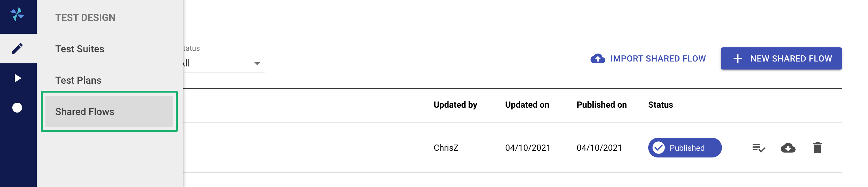Open the play arrow sidebar icon
Image resolution: width=868 pixels, height=187 pixels.
17,78
